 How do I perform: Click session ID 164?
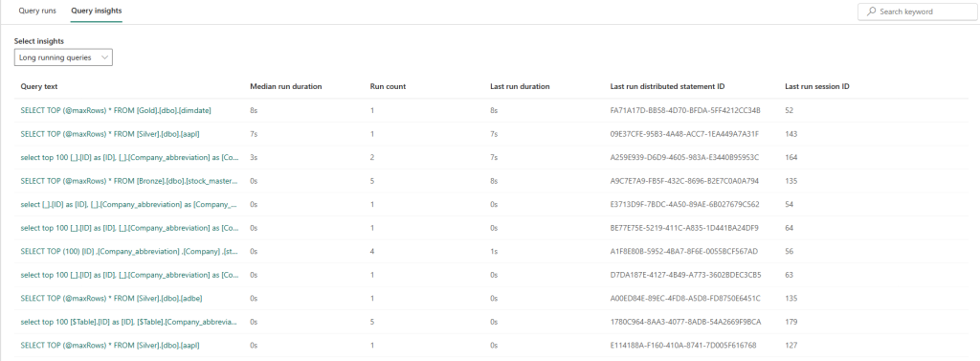click(x=791, y=158)
